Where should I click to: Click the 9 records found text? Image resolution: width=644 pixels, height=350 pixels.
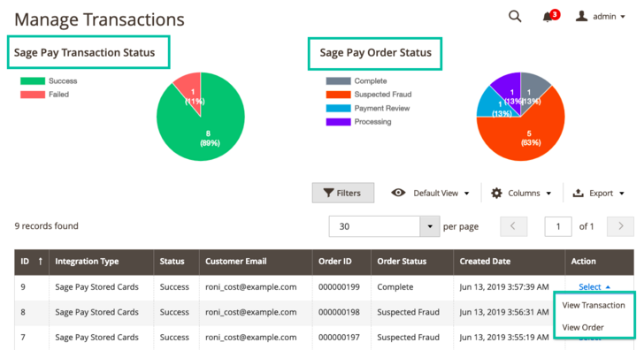click(46, 226)
